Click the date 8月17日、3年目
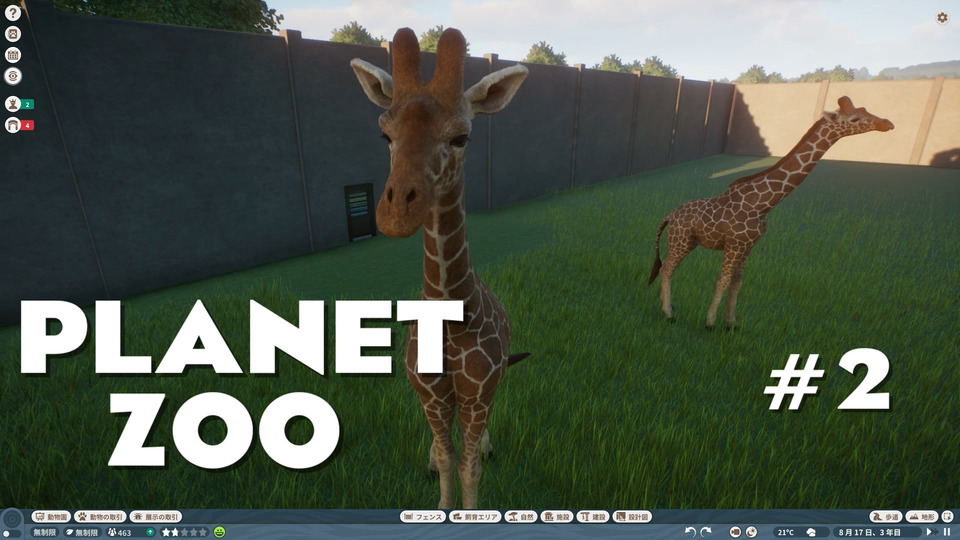 (x=869, y=533)
